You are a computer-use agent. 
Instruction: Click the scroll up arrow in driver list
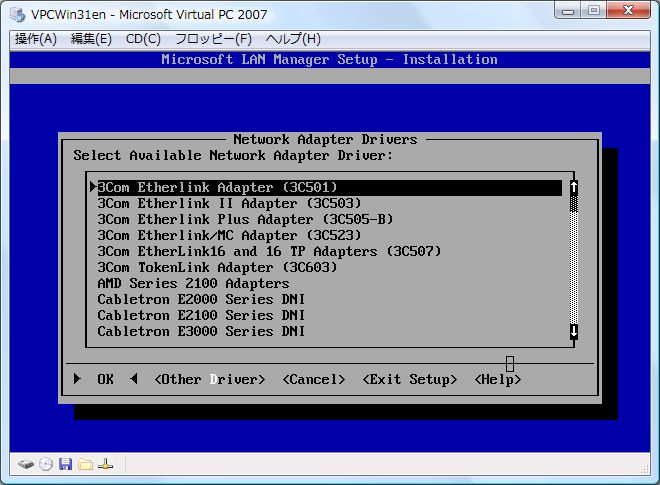[x=574, y=187]
